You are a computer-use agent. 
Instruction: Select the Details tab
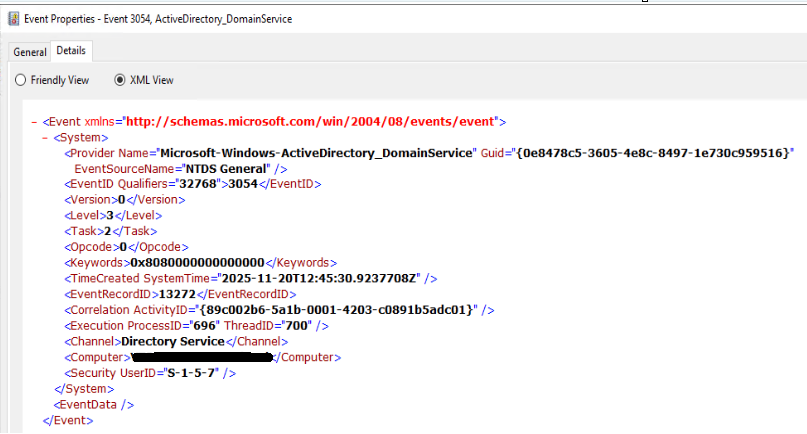71,50
